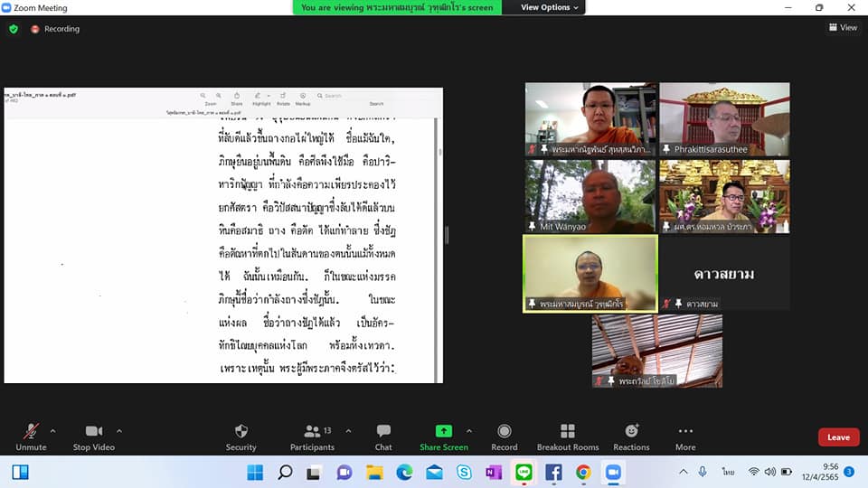
Task: Expand share options arrow beside Share Screen
Action: tap(469, 431)
